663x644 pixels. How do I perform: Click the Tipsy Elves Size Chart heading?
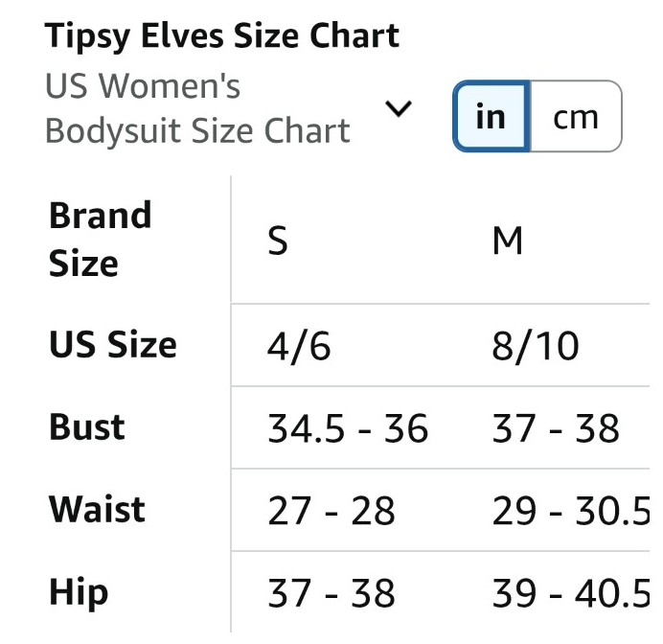click(x=222, y=36)
